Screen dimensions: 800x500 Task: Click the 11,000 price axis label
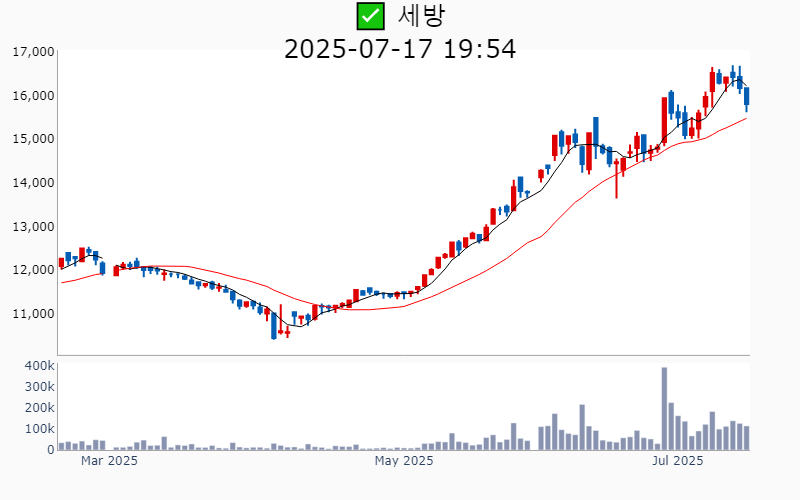(x=33, y=313)
